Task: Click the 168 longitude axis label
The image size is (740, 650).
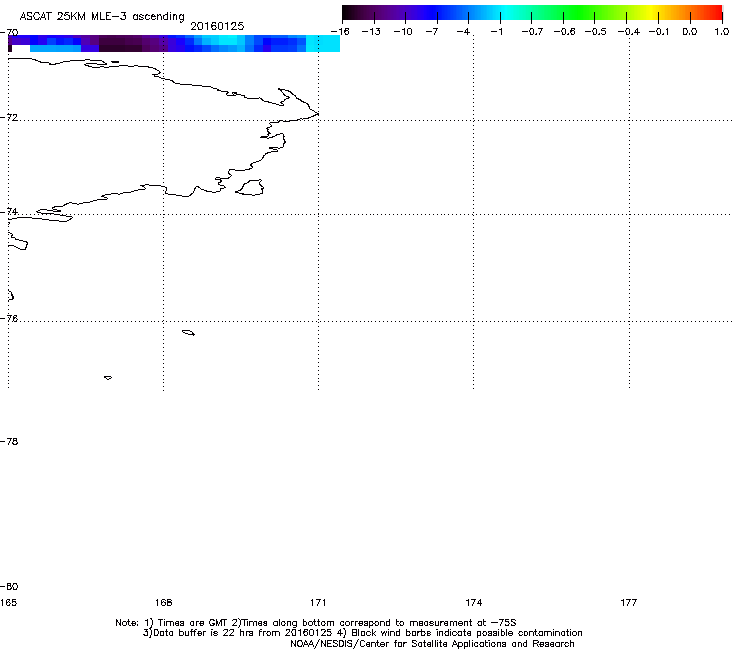Action: 163,602
